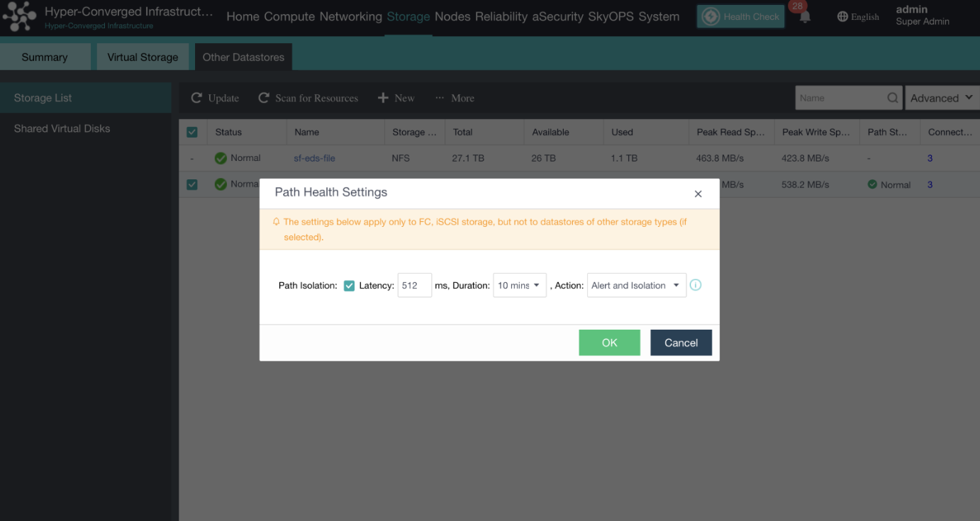
Task: Open the admin user menu
Action: (922, 16)
